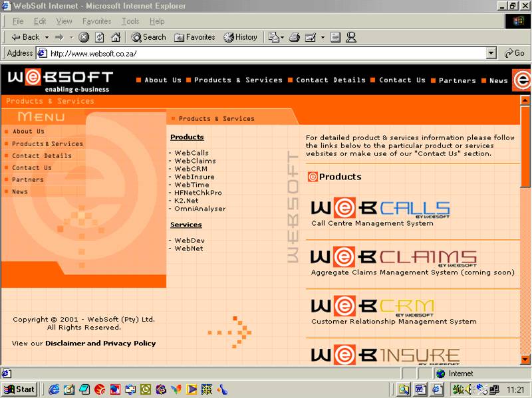Click the page scrollbar down arrow
The height and width of the screenshot is (398, 532).
coord(525,359)
